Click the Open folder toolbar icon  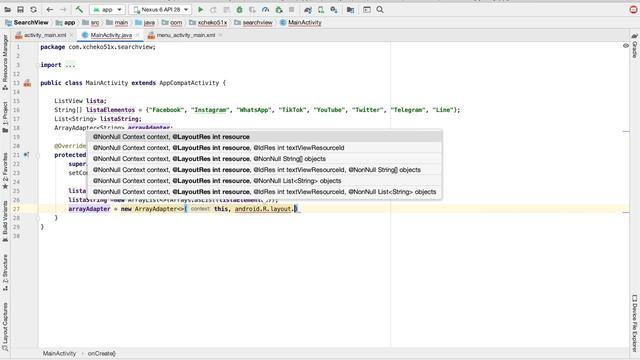[7, 9]
